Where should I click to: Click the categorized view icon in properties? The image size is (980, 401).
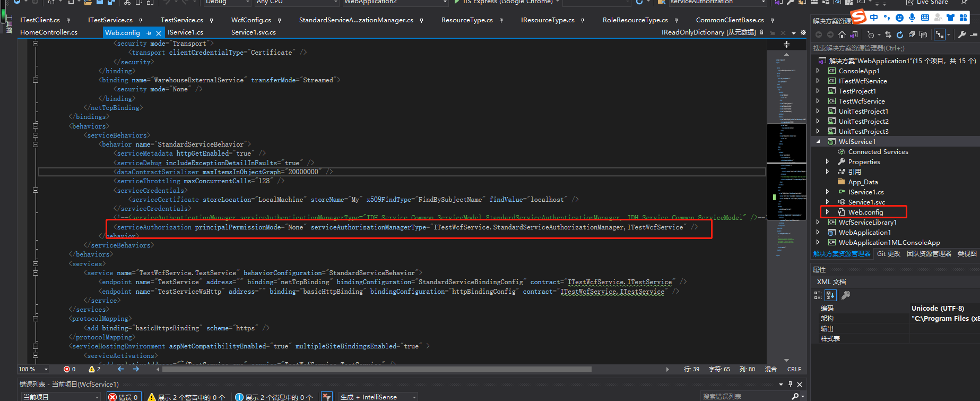click(x=818, y=295)
